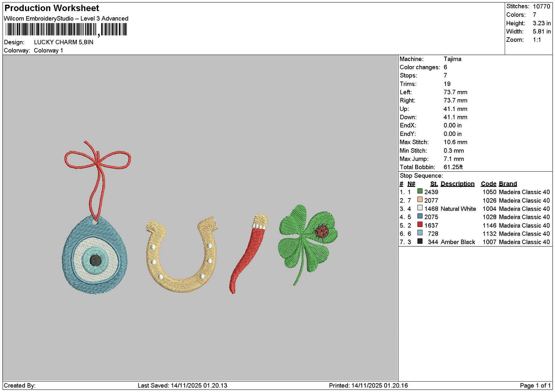
Task: Click 'Wilcom EmbroideryStudio – Level 3 Advanced' text
Action: [66, 18]
